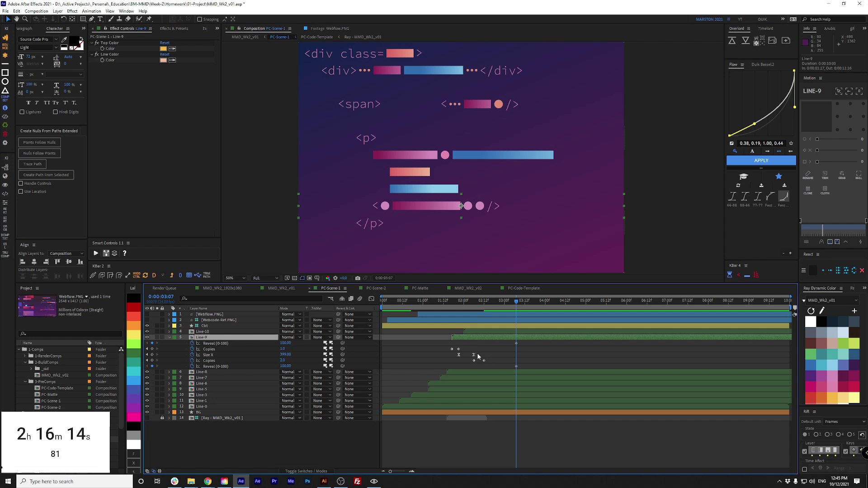
Task: Hide the Line-8 layer eye toggle
Action: click(x=147, y=372)
